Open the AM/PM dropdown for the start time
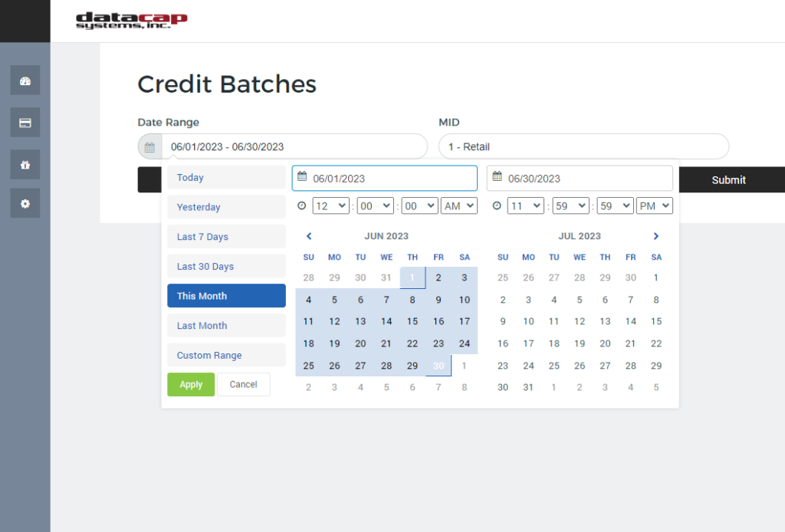This screenshot has width=785, height=532. pyautogui.click(x=458, y=205)
